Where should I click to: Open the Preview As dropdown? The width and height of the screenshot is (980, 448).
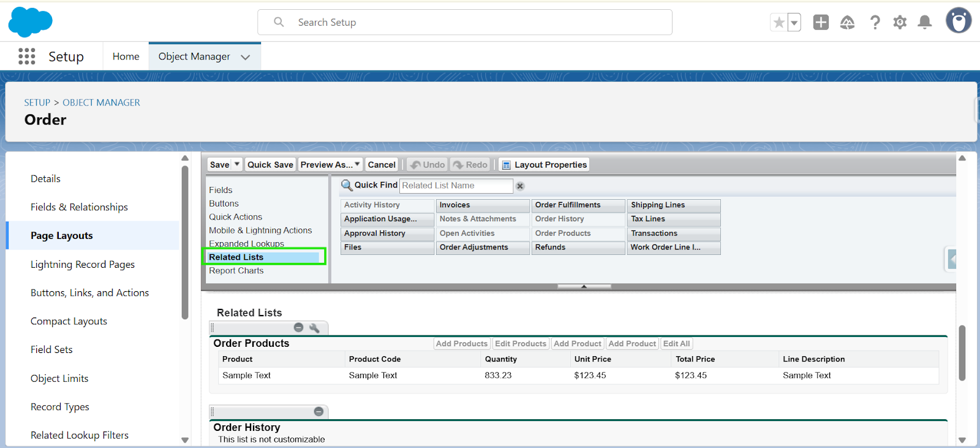click(x=330, y=164)
